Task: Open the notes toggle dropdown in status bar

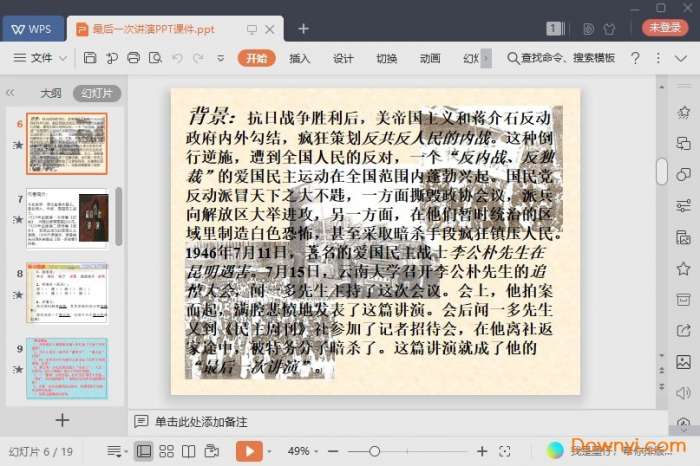Action: tap(117, 452)
